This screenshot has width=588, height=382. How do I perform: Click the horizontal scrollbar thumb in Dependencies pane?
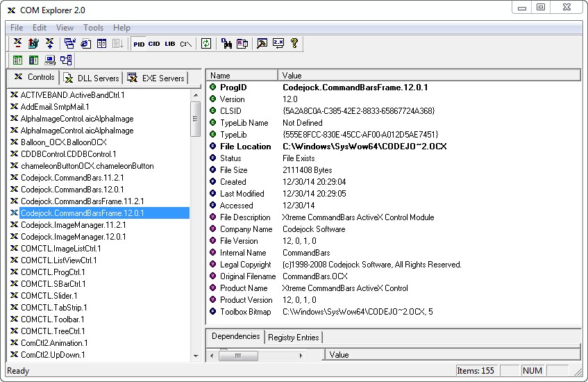point(239,356)
